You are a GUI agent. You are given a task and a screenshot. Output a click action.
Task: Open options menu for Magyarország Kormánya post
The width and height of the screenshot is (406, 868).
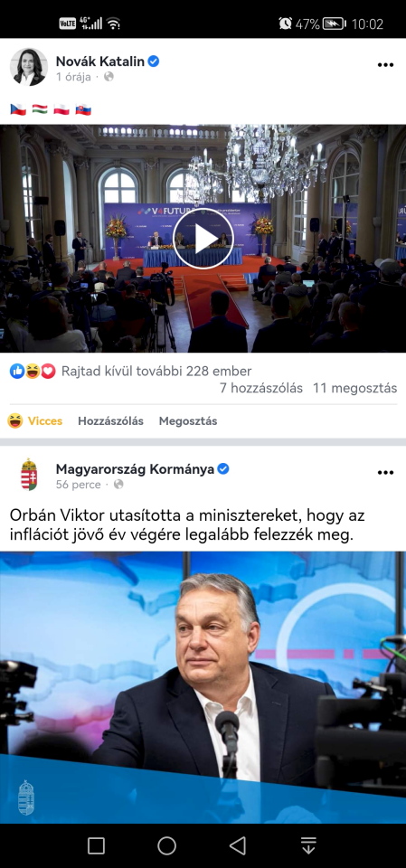coord(385,473)
